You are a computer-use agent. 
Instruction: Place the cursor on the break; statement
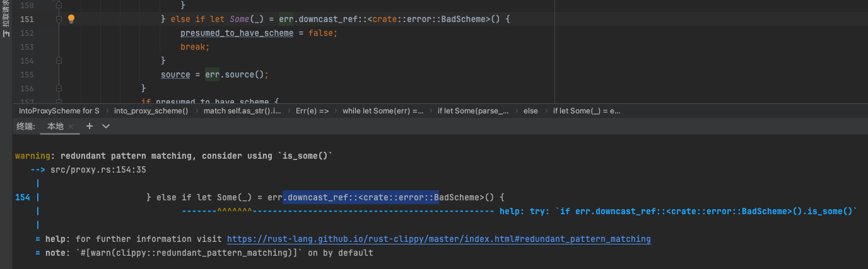pyautogui.click(x=194, y=47)
